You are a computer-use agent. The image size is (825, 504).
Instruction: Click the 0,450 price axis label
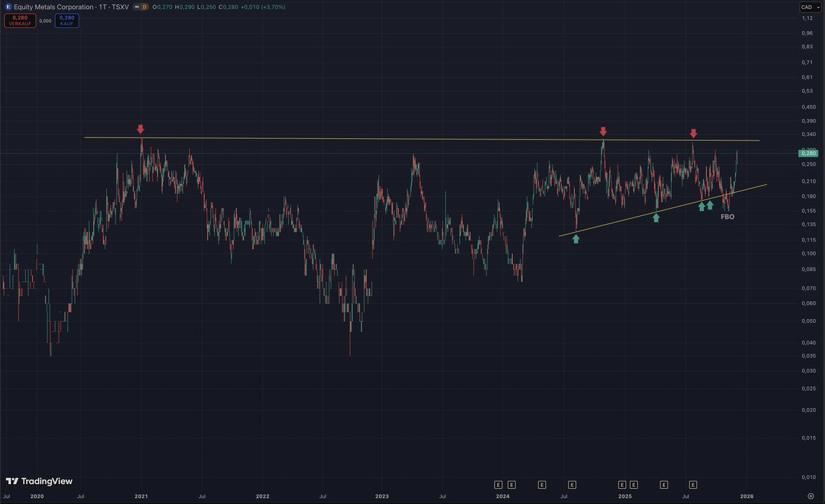pyautogui.click(x=808, y=107)
